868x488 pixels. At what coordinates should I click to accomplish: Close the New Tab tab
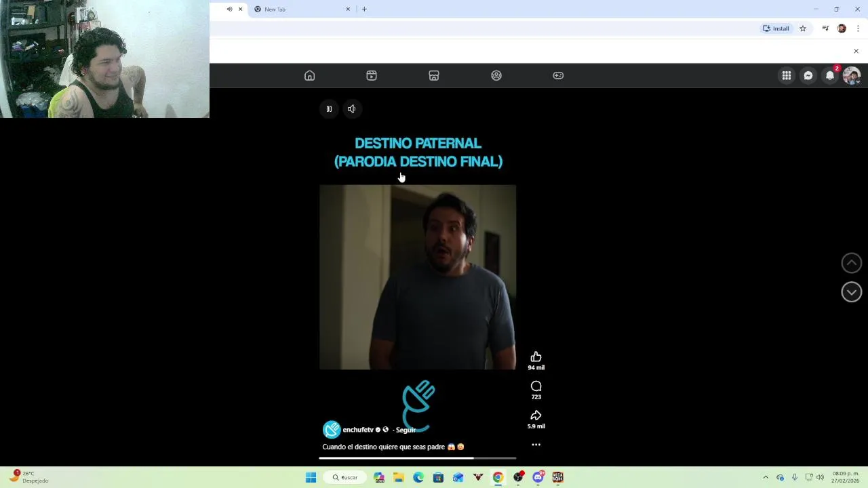348,9
